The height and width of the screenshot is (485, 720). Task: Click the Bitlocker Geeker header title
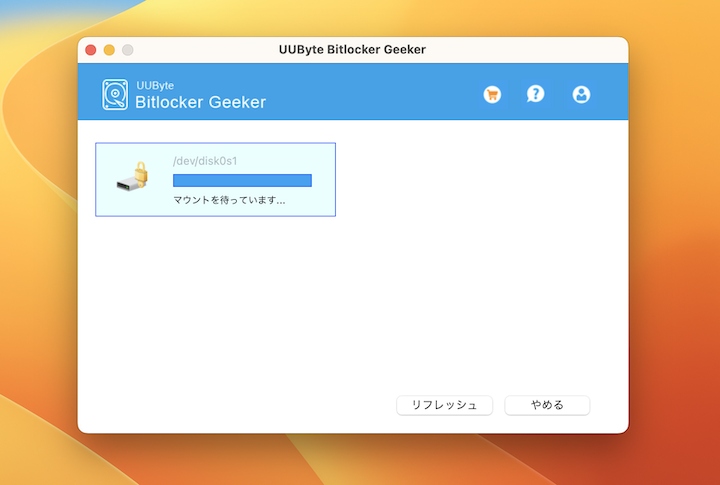pyautogui.click(x=201, y=102)
